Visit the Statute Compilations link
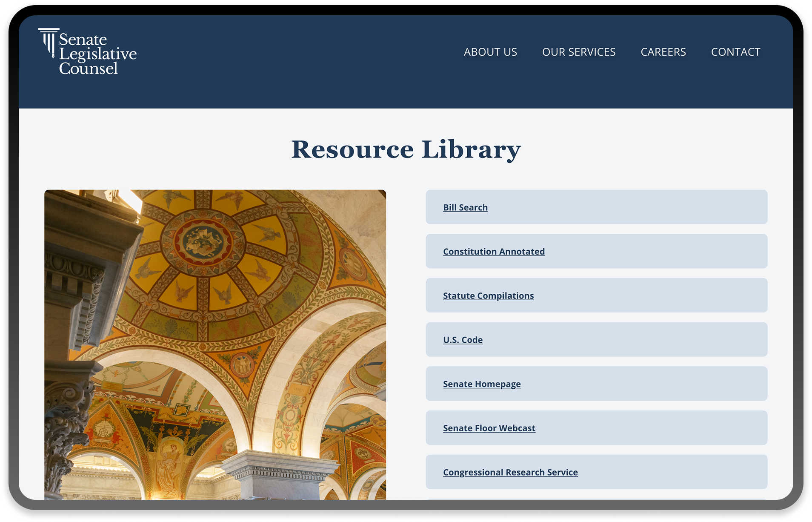 pyautogui.click(x=488, y=295)
